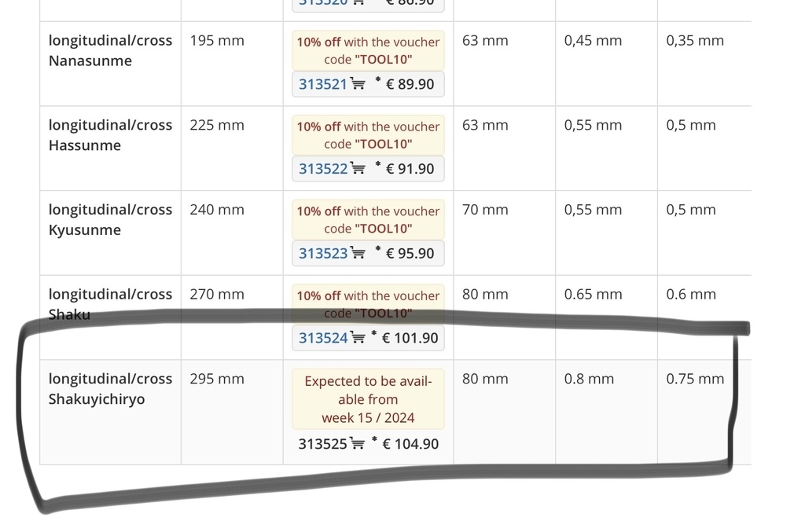Open article number 313524 link
The image size is (805, 532).
coord(323,338)
